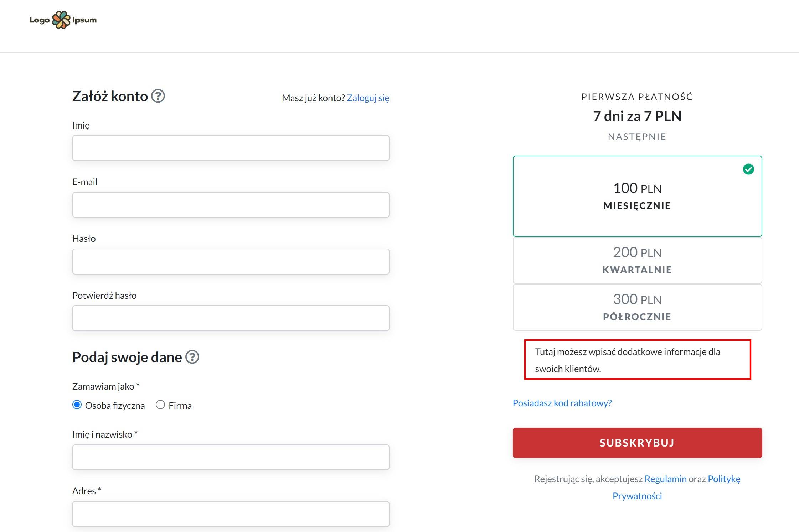
Task: Select Osoba fizyczna radio button
Action: [x=77, y=405]
